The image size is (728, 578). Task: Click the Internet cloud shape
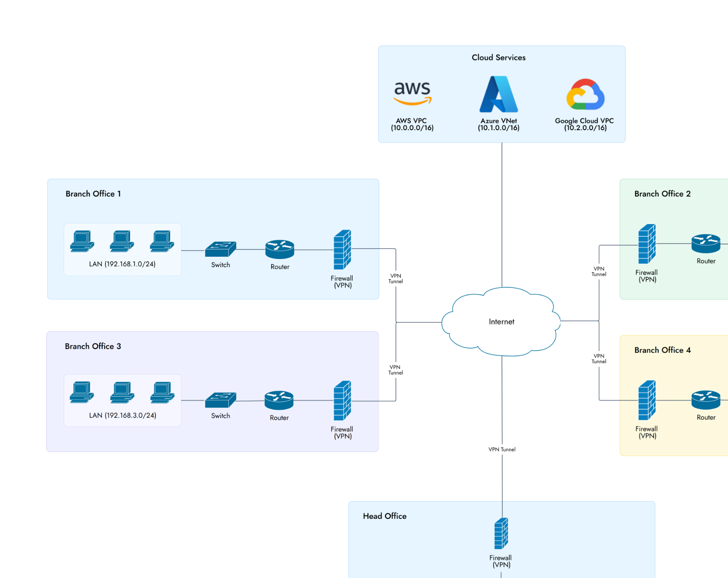(x=501, y=321)
